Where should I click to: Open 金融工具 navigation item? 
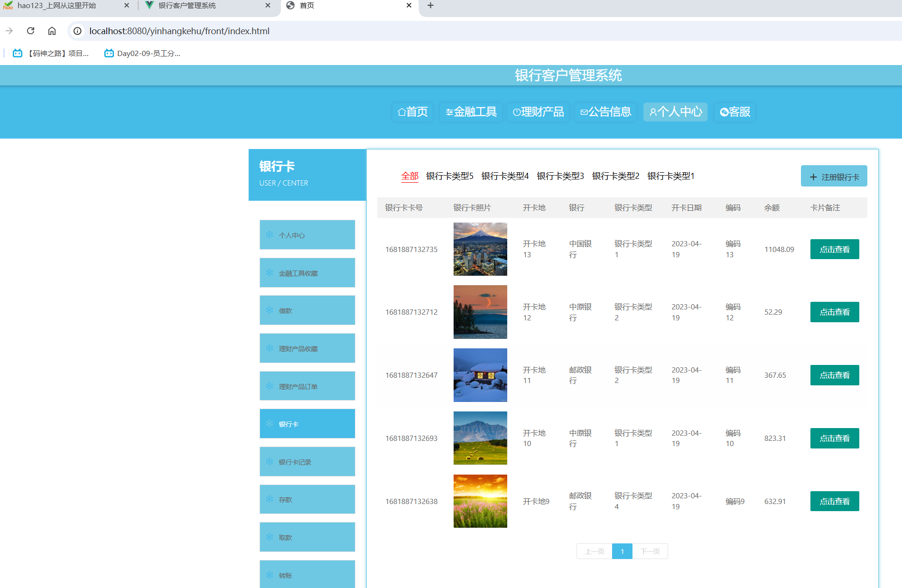coord(471,112)
